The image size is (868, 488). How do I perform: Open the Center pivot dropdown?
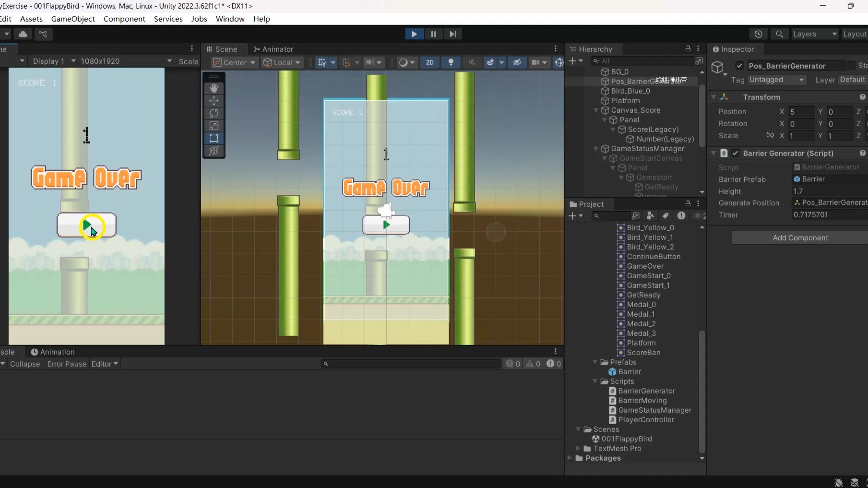234,62
